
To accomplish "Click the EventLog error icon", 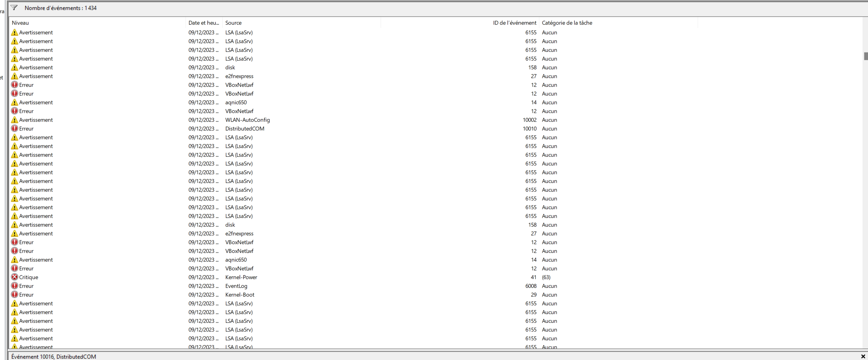I will pyautogui.click(x=14, y=286).
